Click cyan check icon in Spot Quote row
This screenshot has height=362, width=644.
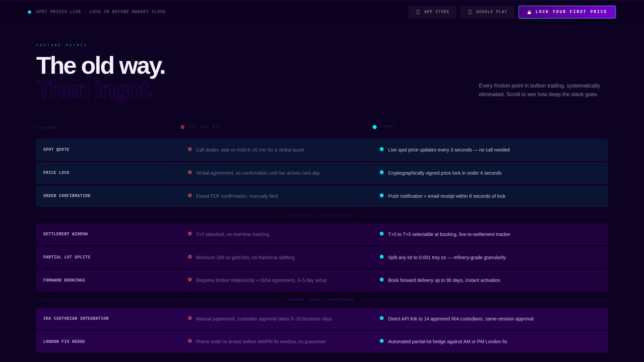click(x=382, y=149)
